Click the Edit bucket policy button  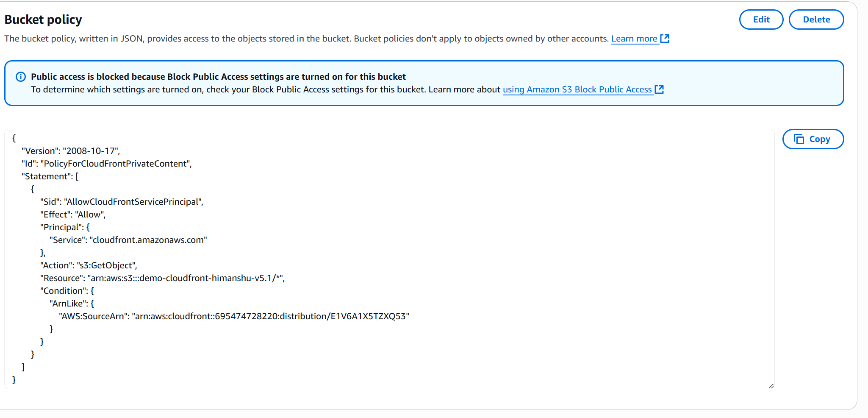click(761, 20)
